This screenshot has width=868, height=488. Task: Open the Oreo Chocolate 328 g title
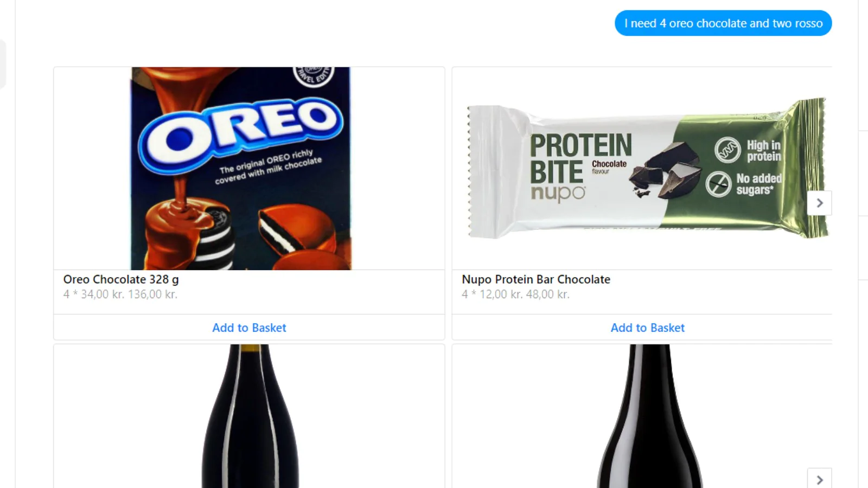click(121, 279)
